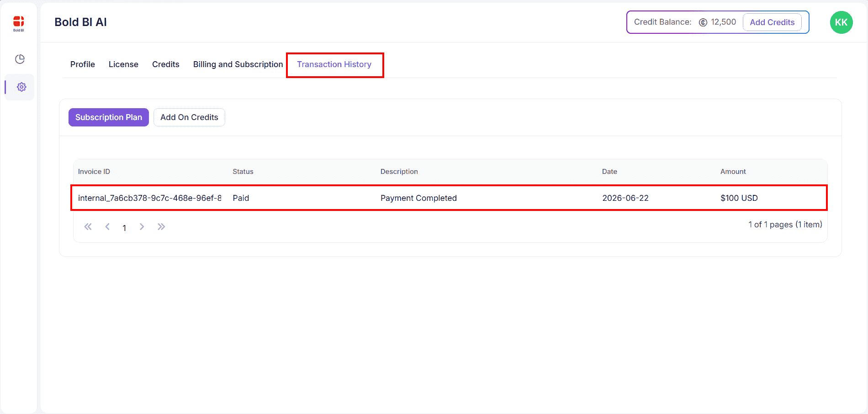
Task: Select invoice internal_7a6cb378-9c7c-468e-96ef cell
Action: (x=150, y=198)
